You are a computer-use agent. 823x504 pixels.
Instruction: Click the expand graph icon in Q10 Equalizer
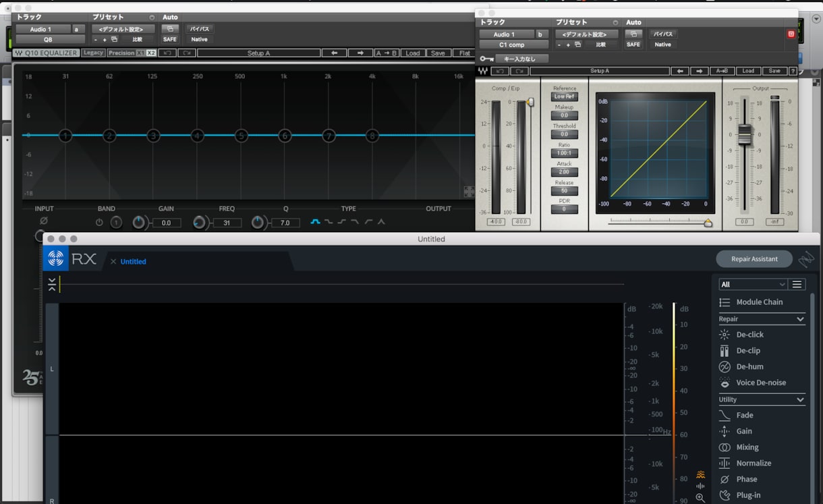point(469,192)
